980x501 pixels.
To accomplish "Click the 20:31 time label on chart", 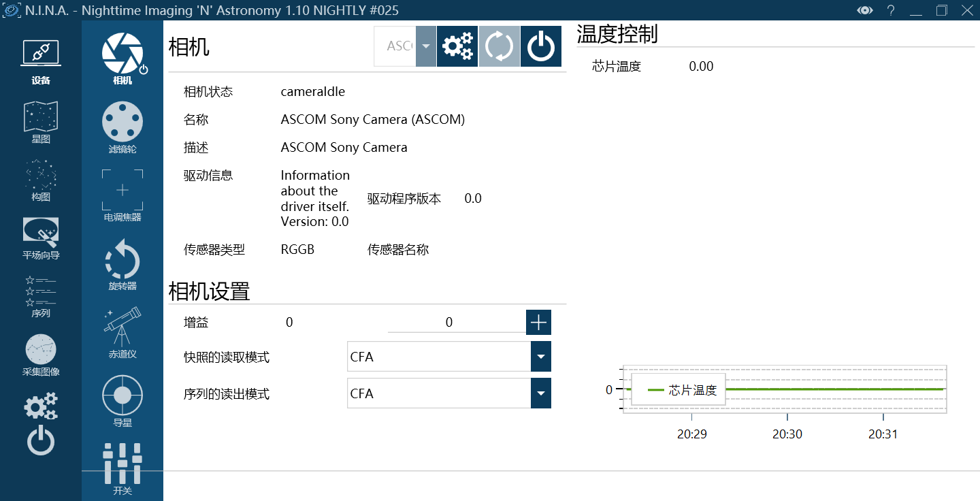I will click(x=883, y=434).
